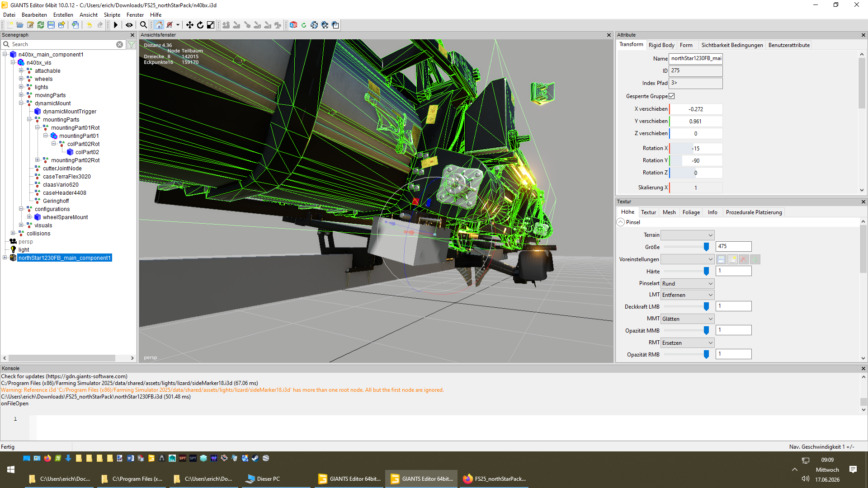This screenshot has width=868, height=488.
Task: Click the Play button in toolbar
Action: 116,25
